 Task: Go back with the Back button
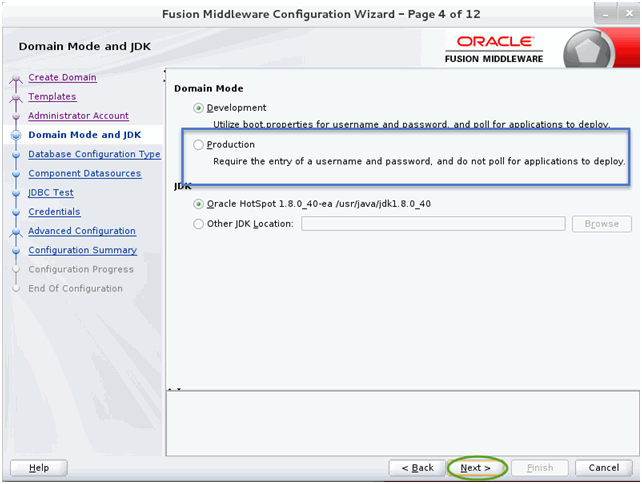click(x=417, y=468)
